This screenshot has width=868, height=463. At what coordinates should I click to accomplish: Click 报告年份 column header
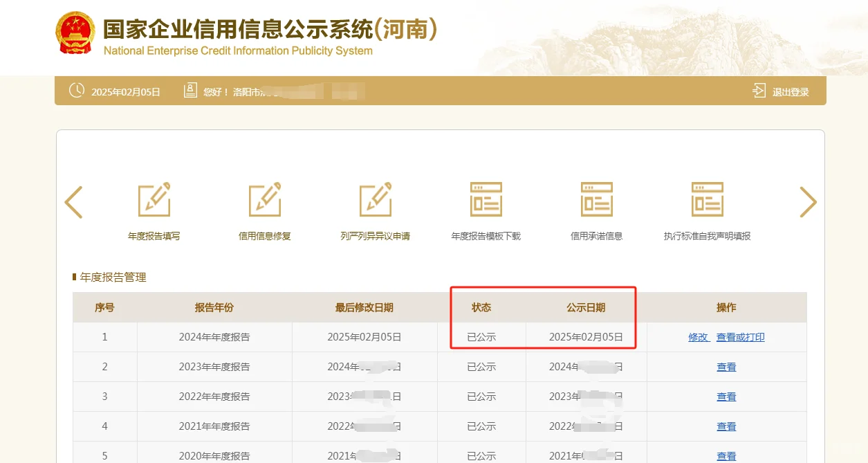[214, 307]
